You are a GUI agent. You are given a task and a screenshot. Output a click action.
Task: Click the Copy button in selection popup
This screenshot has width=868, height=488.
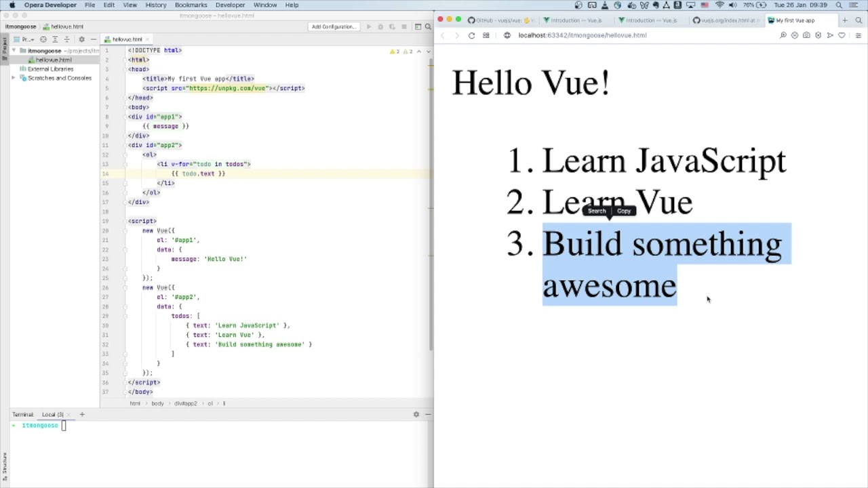point(624,211)
